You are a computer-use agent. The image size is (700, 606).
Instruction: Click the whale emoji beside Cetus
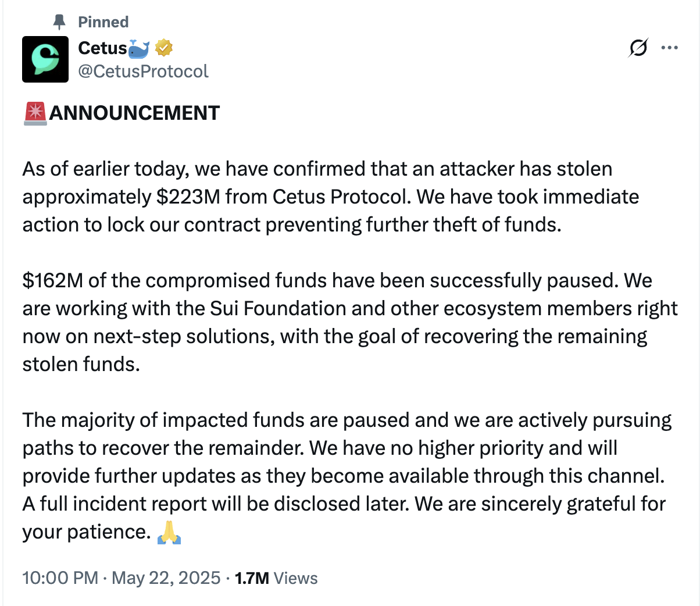pyautogui.click(x=138, y=48)
